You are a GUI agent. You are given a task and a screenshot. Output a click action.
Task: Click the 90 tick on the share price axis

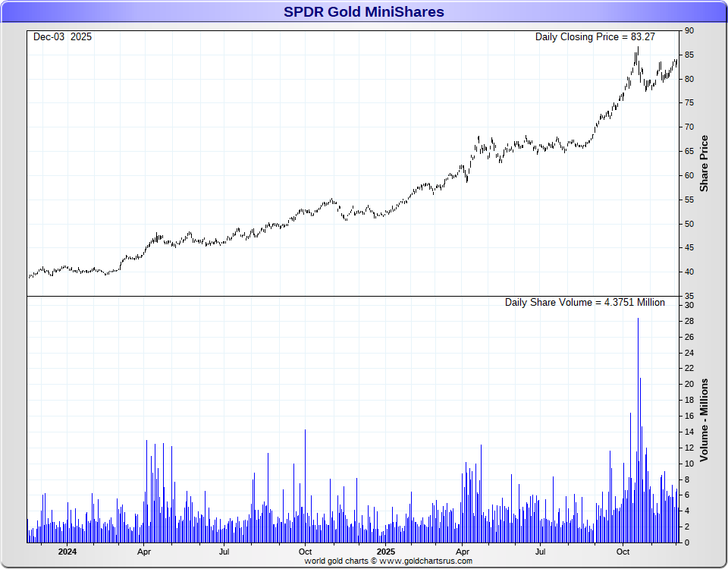(689, 30)
